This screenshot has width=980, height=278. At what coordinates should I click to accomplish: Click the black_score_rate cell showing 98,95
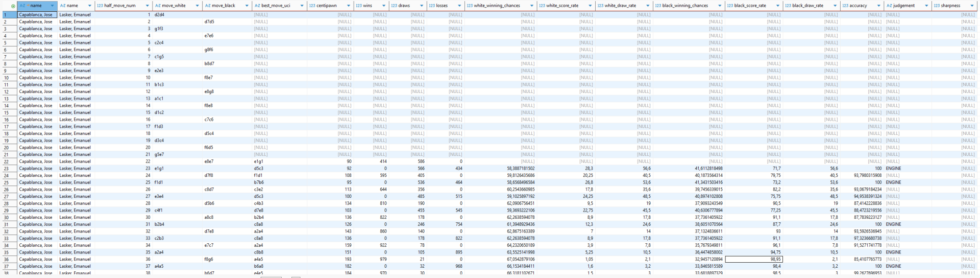[x=753, y=259]
